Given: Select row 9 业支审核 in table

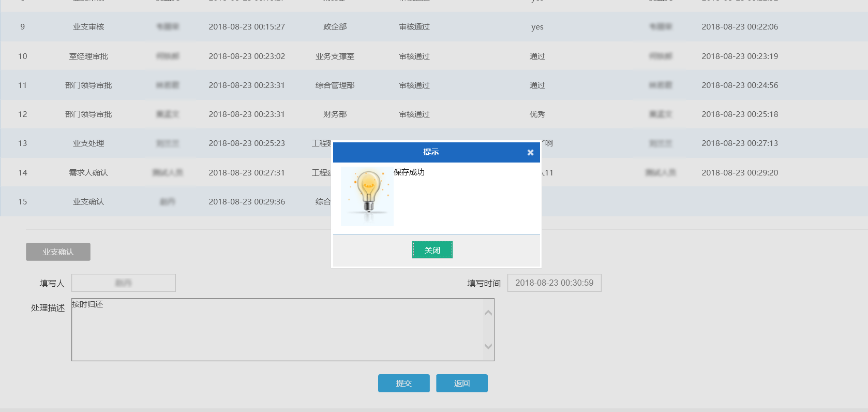Looking at the screenshot, I should coord(88,27).
